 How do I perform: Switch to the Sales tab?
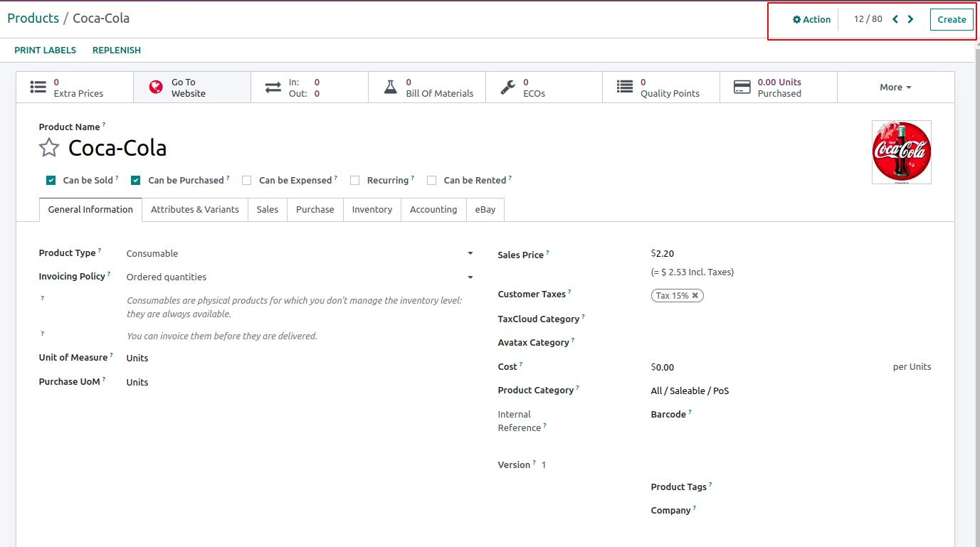point(268,210)
